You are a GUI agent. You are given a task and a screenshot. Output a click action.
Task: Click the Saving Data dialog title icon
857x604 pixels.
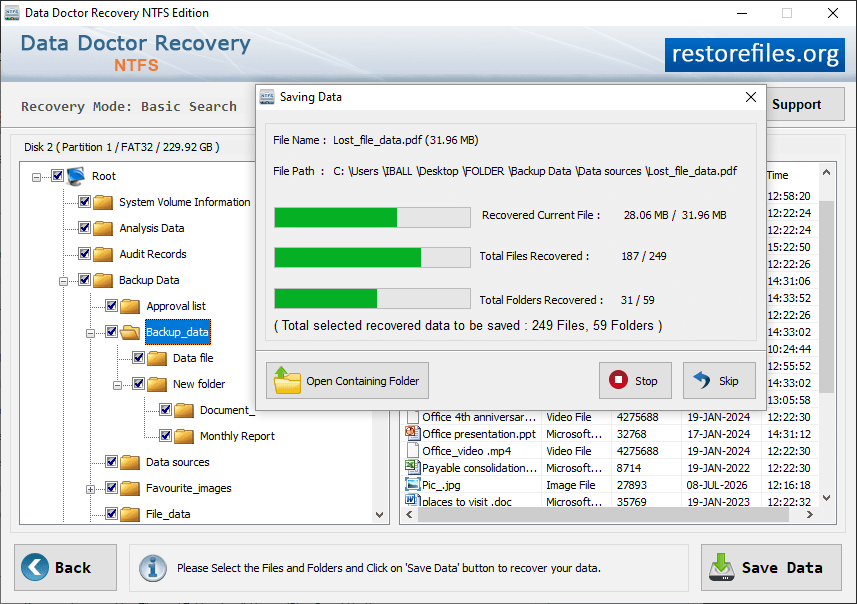(267, 97)
